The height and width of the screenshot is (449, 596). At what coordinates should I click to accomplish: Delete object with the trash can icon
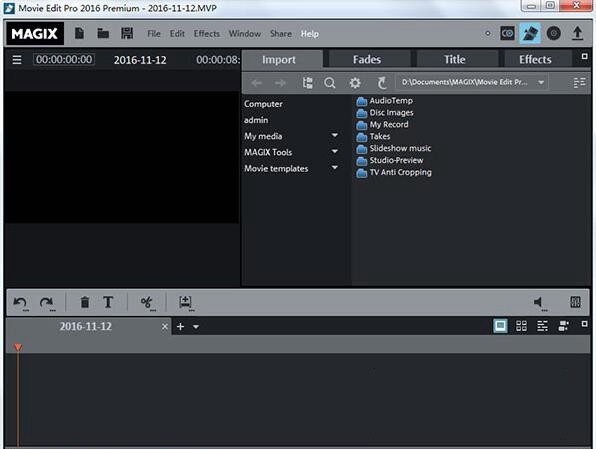[x=85, y=302]
